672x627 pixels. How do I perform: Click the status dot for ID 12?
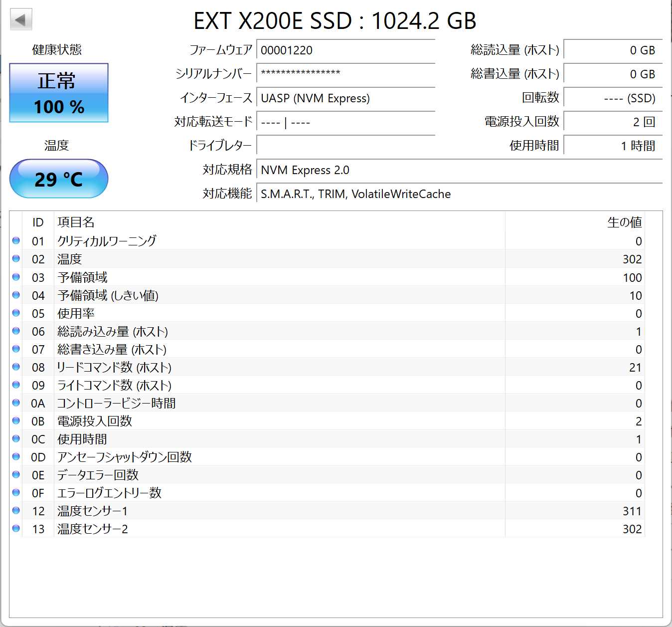click(x=16, y=510)
